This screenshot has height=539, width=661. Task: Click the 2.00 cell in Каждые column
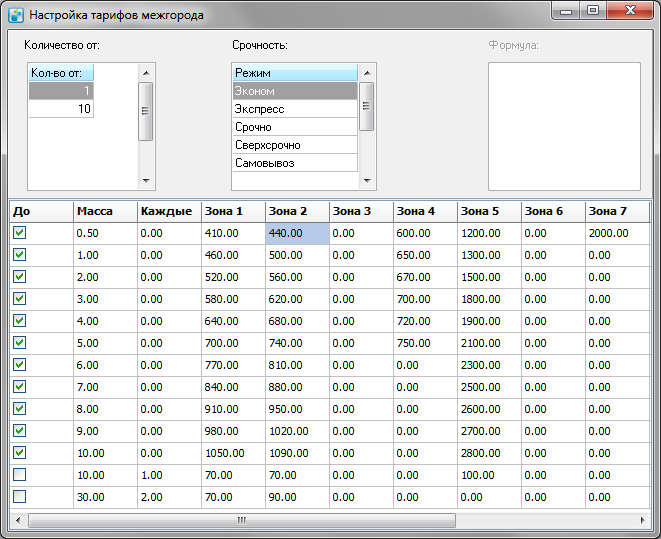[169, 497]
